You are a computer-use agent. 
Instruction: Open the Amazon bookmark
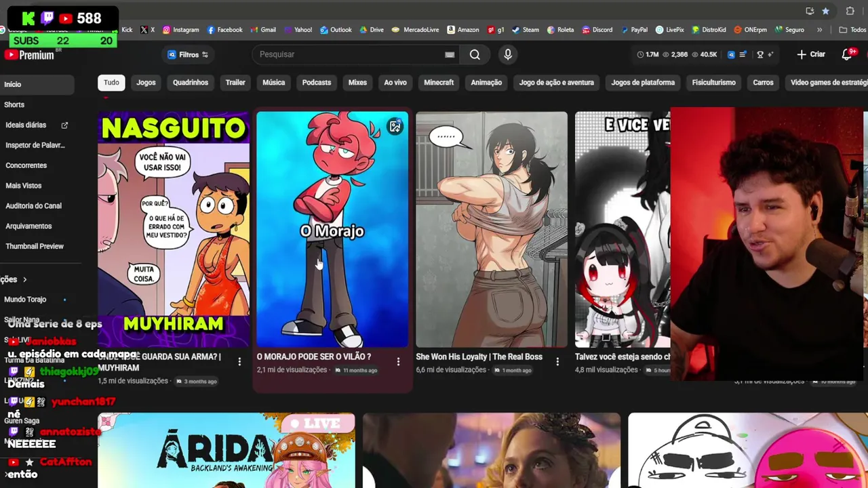[462, 30]
